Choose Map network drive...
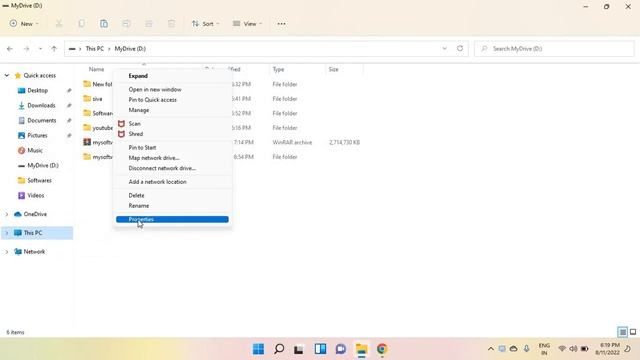 coord(172,158)
